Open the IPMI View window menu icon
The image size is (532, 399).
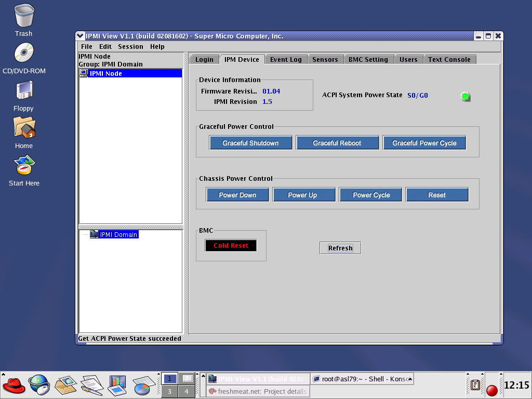(80, 36)
